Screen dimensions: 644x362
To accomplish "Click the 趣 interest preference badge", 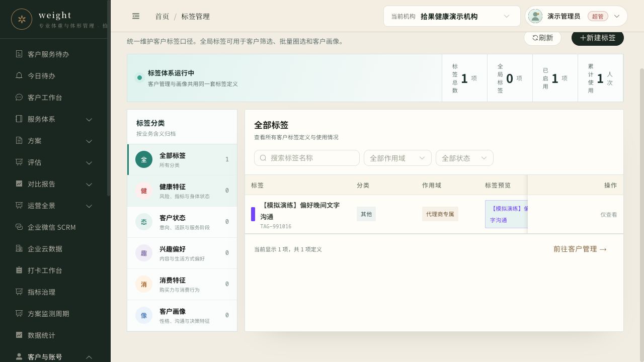I will coord(144,253).
